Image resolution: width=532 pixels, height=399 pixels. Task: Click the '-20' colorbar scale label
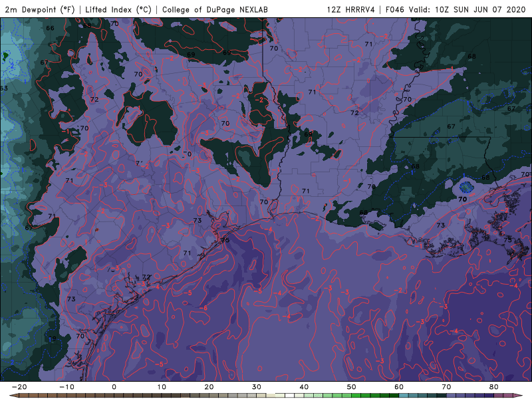pos(19,387)
